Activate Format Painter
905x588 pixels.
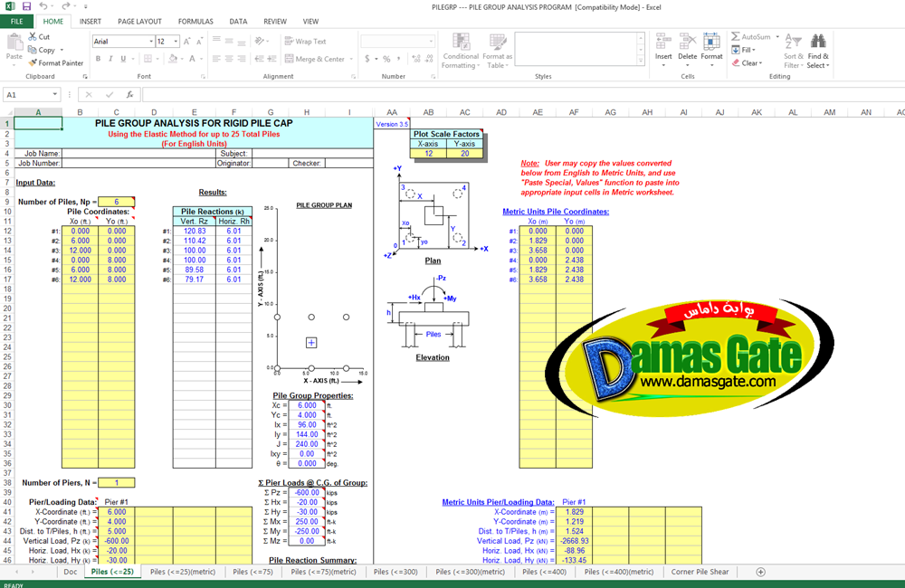pos(56,63)
